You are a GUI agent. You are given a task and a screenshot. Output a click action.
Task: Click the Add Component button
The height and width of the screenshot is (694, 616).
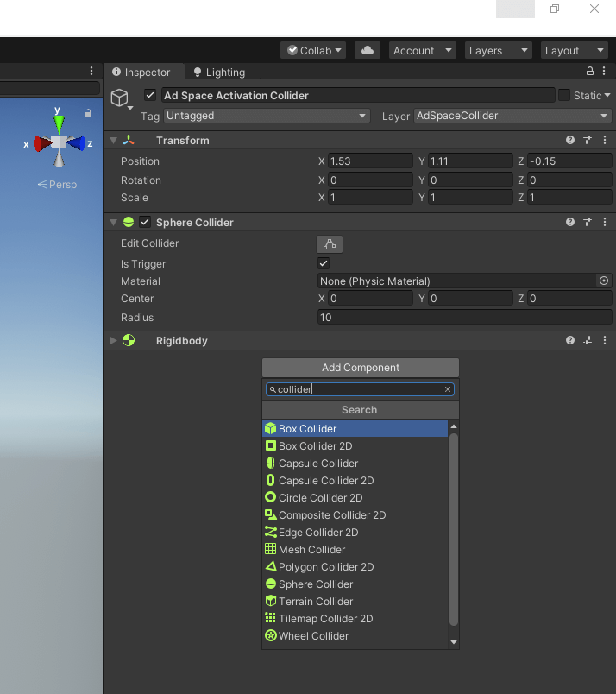[361, 368]
